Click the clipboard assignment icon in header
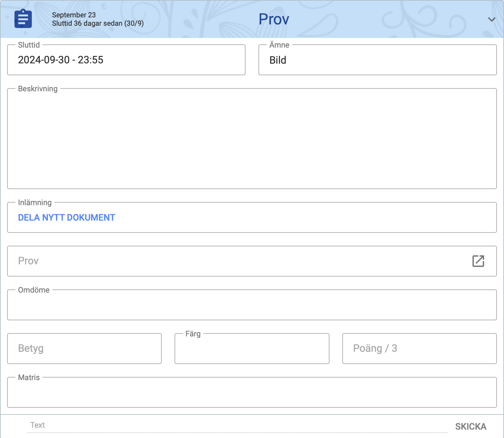 pyautogui.click(x=23, y=19)
